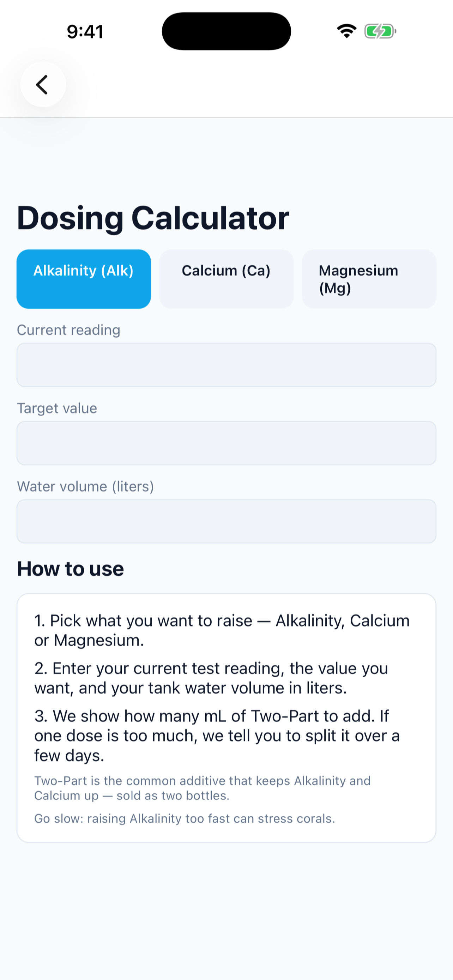Tap the back arrow button
453x980 pixels.
pos(43,84)
